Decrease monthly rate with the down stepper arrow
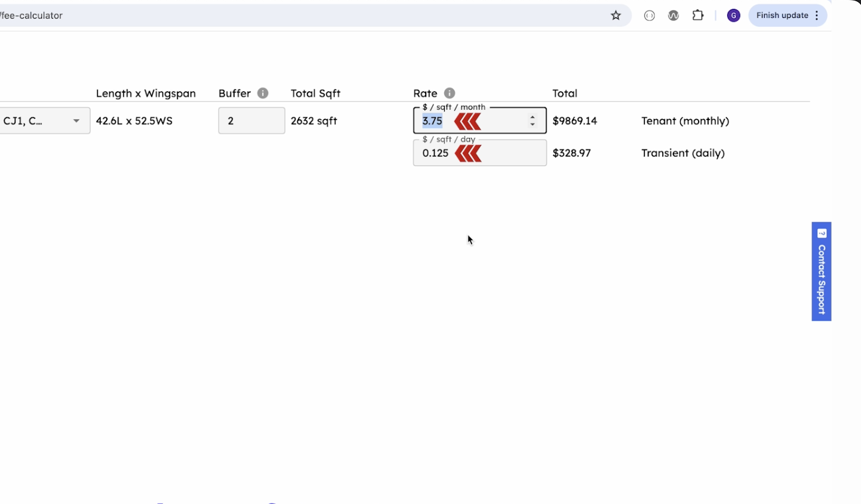The width and height of the screenshot is (861, 504). (533, 125)
